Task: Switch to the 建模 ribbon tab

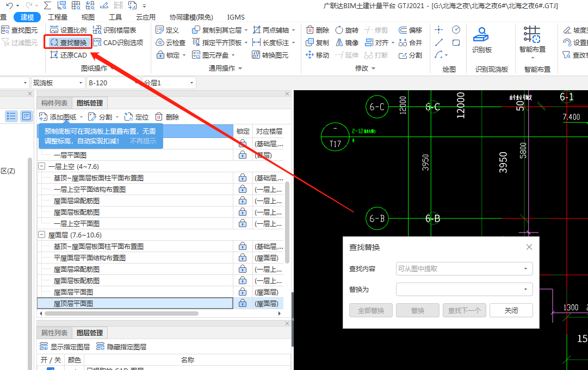Action: [27, 17]
